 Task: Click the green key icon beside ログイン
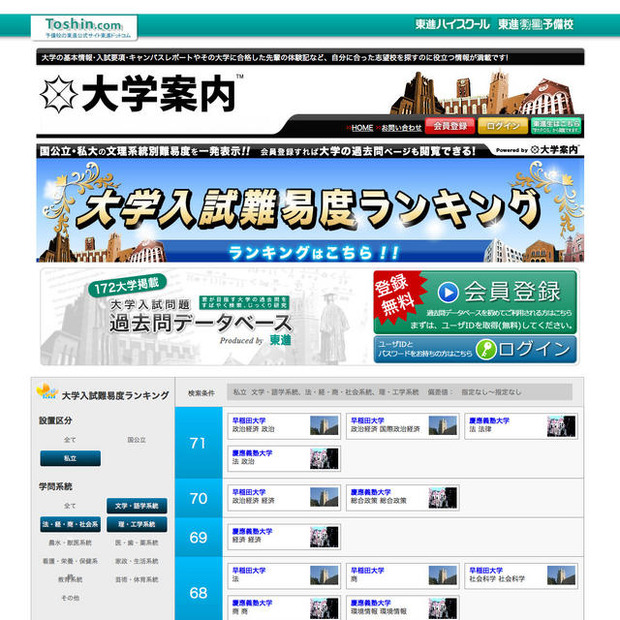coord(486,350)
